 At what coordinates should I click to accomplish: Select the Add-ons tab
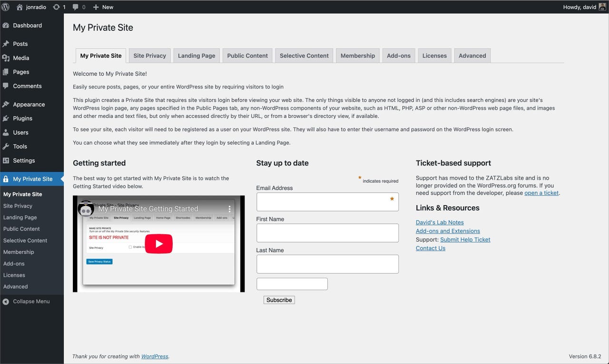pos(399,56)
